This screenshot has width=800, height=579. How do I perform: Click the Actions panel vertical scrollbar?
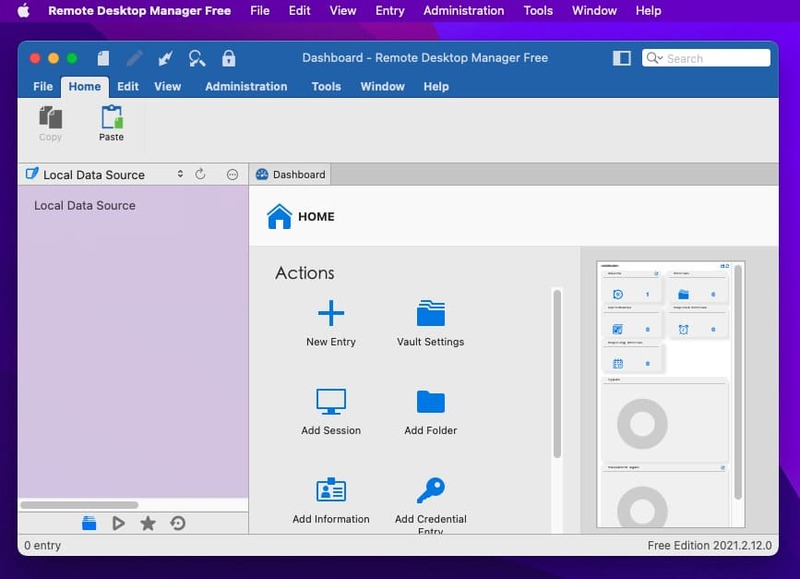[557, 373]
